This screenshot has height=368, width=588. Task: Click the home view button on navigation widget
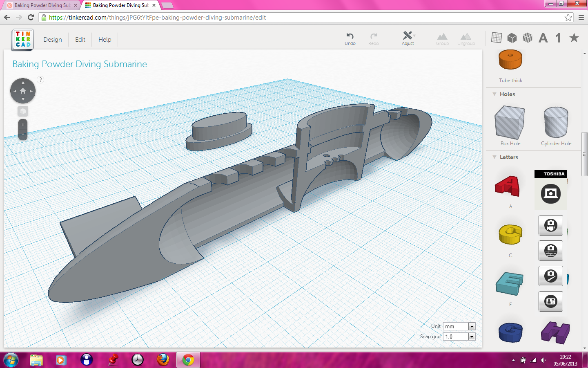coord(23,91)
